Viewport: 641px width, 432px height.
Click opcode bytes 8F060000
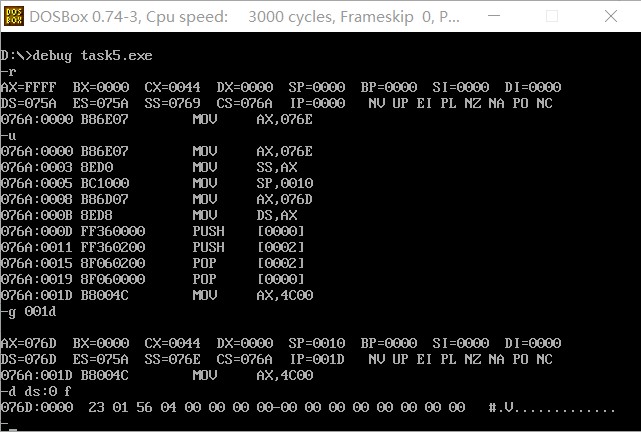(x=113, y=279)
